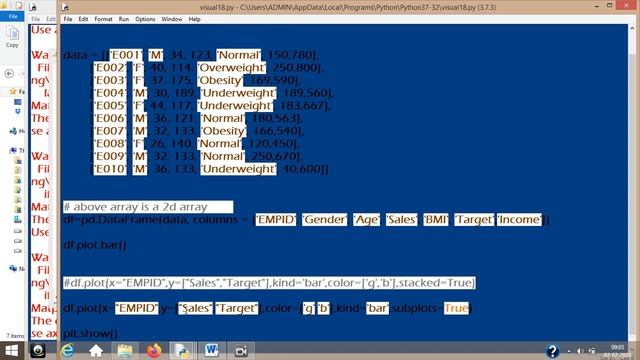Click on 'Normal' in the E008 row
This screenshot has width=640, height=360.
click(x=220, y=144)
